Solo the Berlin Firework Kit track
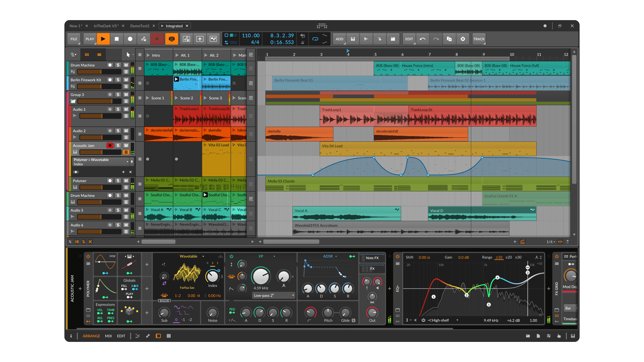Image resolution: width=644 pixels, height=362 pixels. (118, 80)
